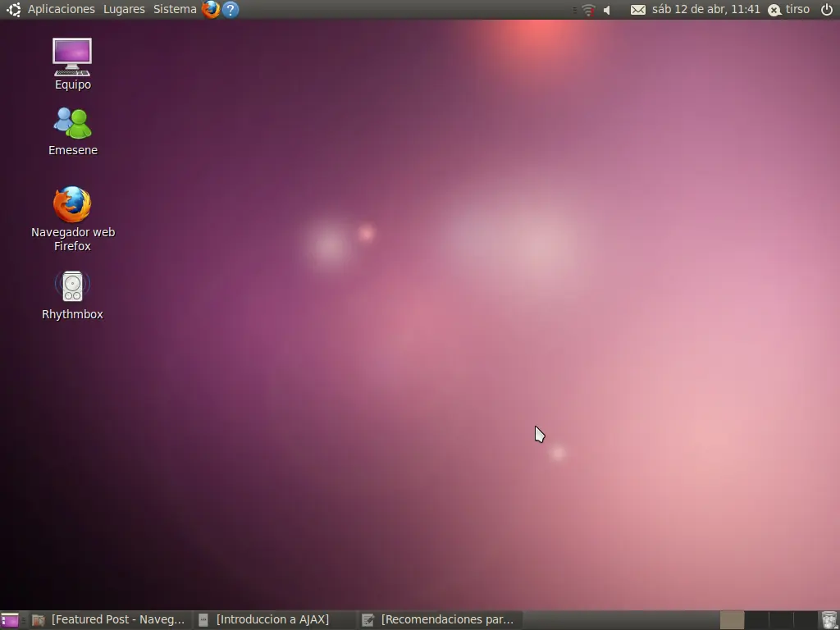Select the Emesene desktop icon
This screenshot has width=840, height=630.
pos(72,131)
